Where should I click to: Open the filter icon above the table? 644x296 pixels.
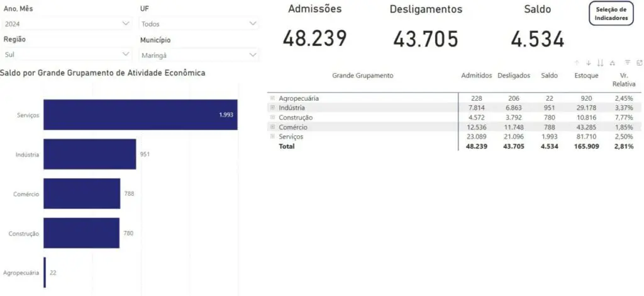click(x=627, y=63)
